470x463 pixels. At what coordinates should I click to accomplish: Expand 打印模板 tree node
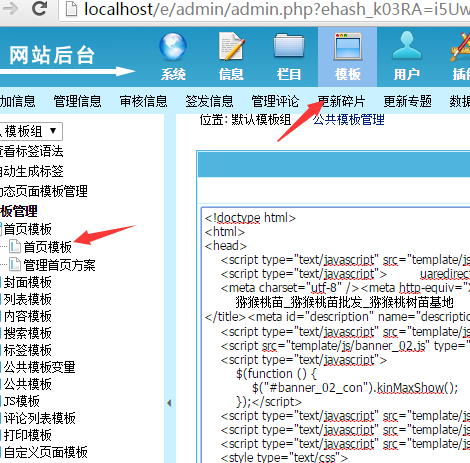pyautogui.click(x=27, y=435)
